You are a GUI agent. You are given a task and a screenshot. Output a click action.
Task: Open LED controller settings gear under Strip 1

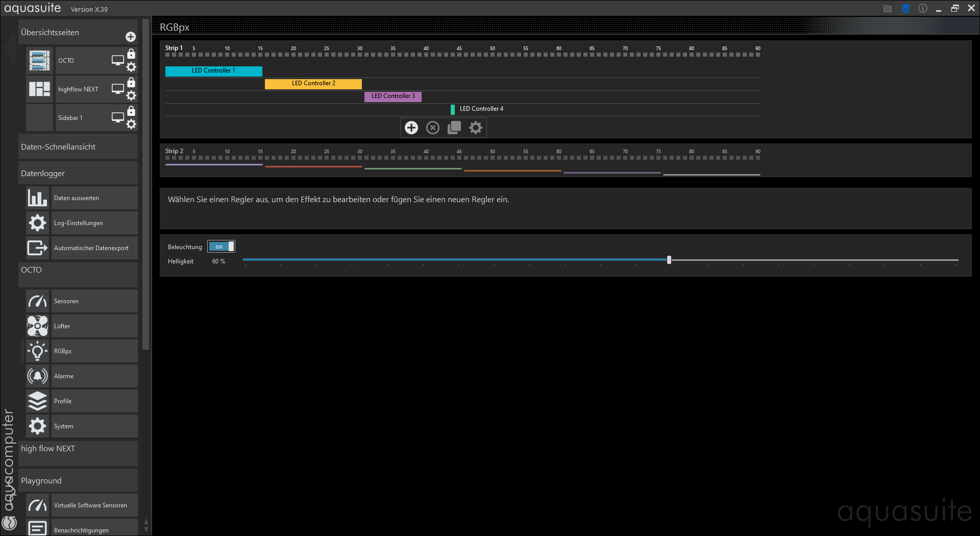point(476,128)
